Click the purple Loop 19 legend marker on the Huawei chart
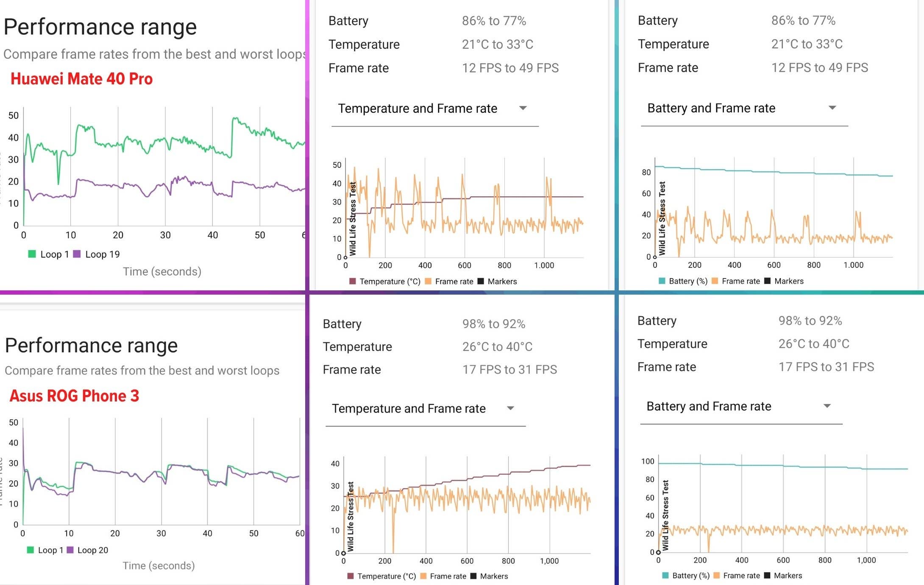Screen dimensions: 924x585 tap(78, 254)
